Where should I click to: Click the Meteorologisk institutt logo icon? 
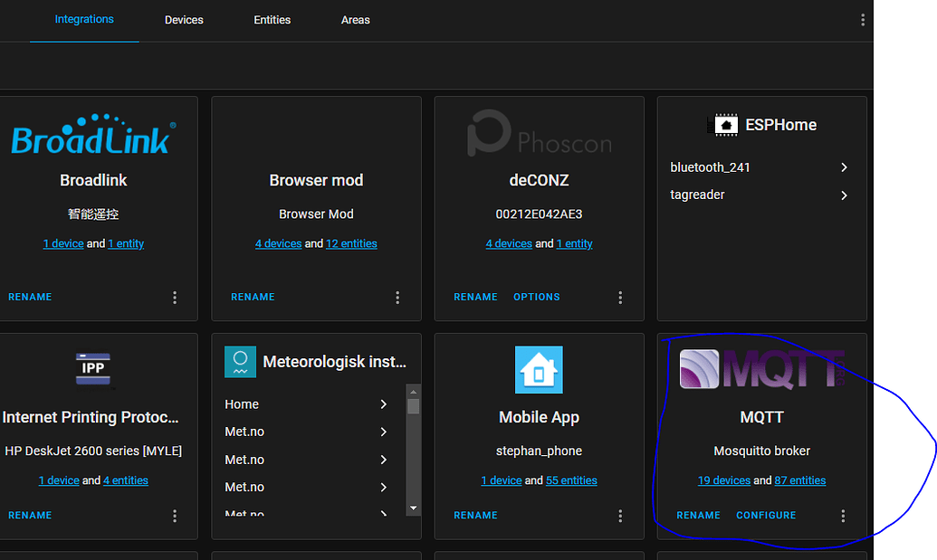pyautogui.click(x=240, y=362)
